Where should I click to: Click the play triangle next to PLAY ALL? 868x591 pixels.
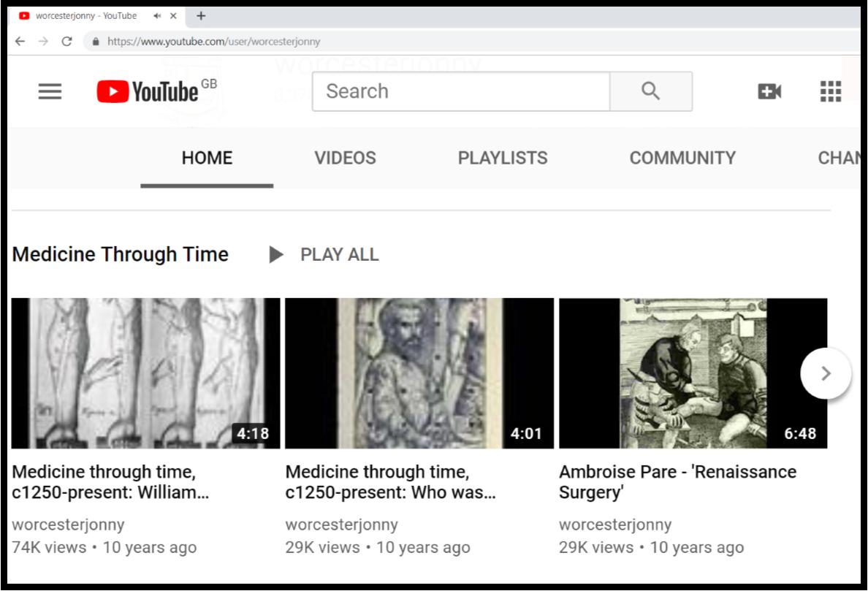(276, 254)
